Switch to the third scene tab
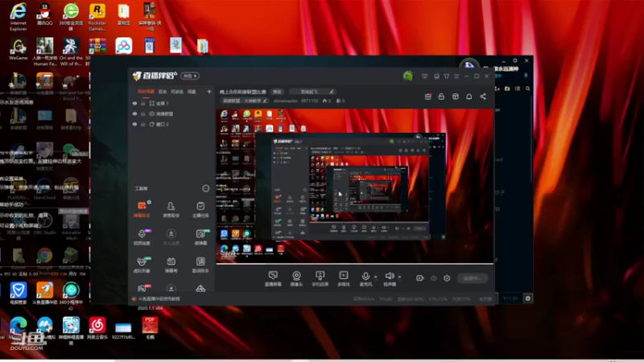This screenshot has width=644, height=362. 177,92
